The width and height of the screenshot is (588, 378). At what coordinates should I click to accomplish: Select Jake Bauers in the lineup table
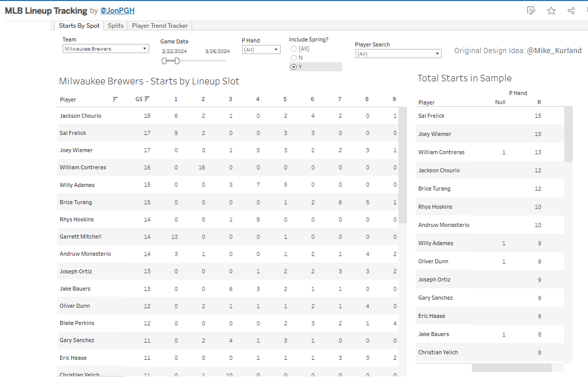coord(75,289)
